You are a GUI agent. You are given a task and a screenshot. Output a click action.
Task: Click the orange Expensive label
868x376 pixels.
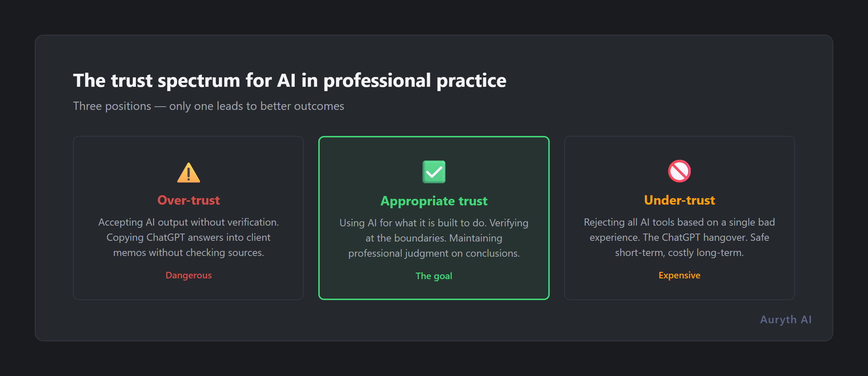coord(679,275)
